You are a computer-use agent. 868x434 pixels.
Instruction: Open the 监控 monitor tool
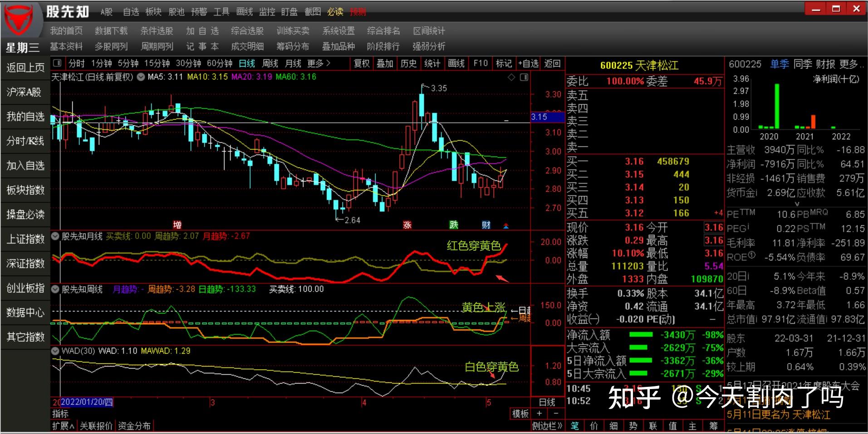pos(267,12)
